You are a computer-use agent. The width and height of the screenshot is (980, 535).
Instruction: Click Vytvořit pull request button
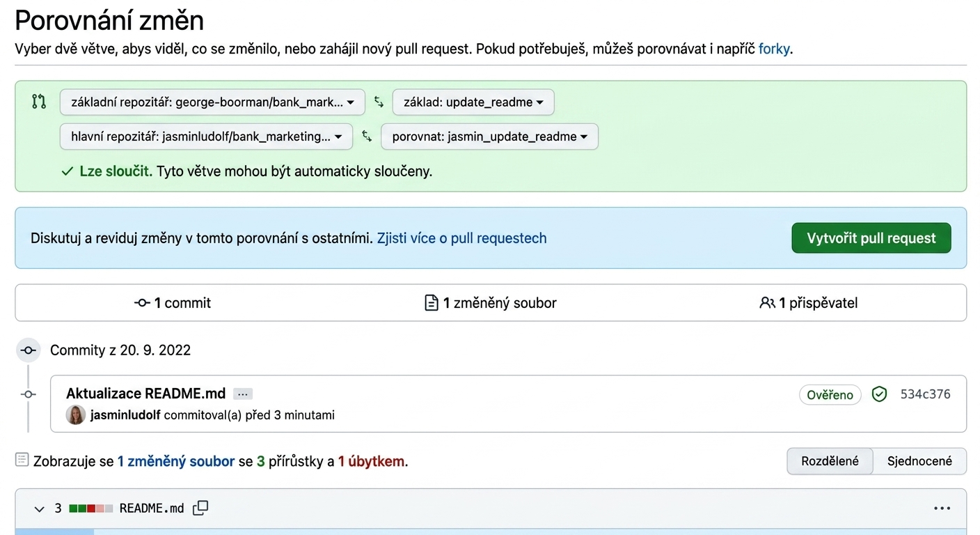871,238
